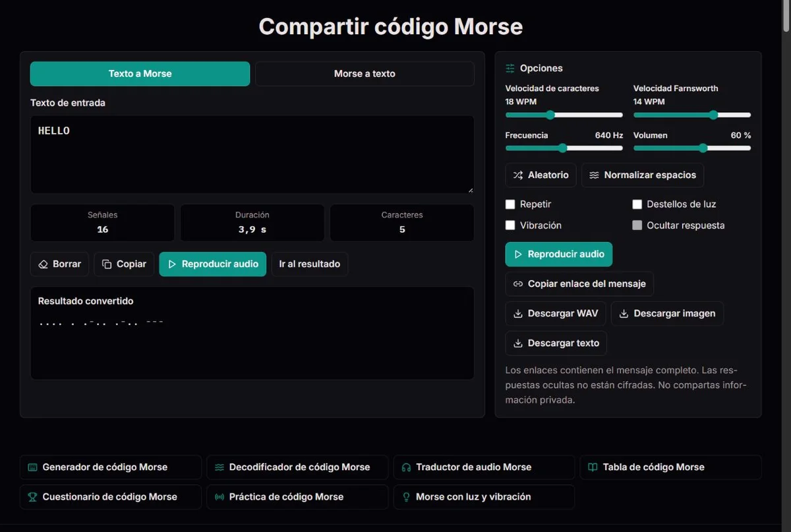This screenshot has width=791, height=532.
Task: Click the Duración value 3,9 s
Action: point(252,229)
